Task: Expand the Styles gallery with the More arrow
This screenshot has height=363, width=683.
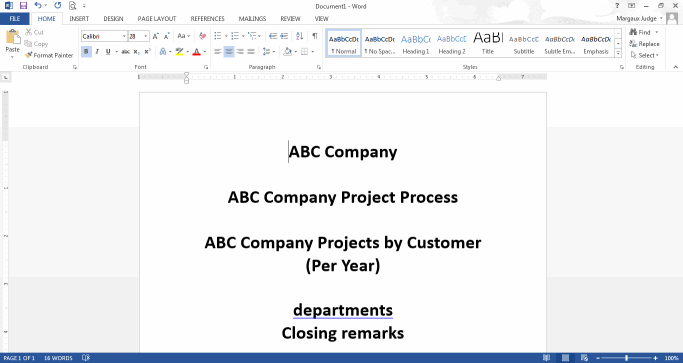Action: [618, 53]
